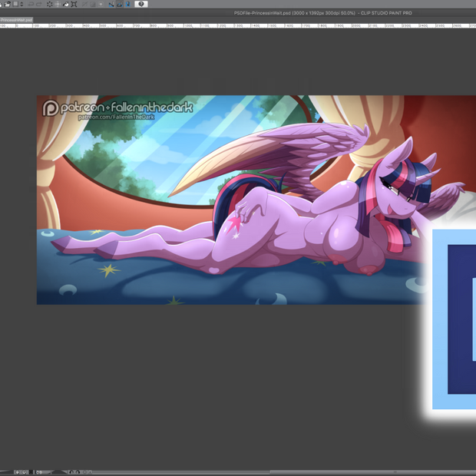Toggle Snap to Grid in the command bar
This screenshot has width=476, height=476.
[127, 4]
